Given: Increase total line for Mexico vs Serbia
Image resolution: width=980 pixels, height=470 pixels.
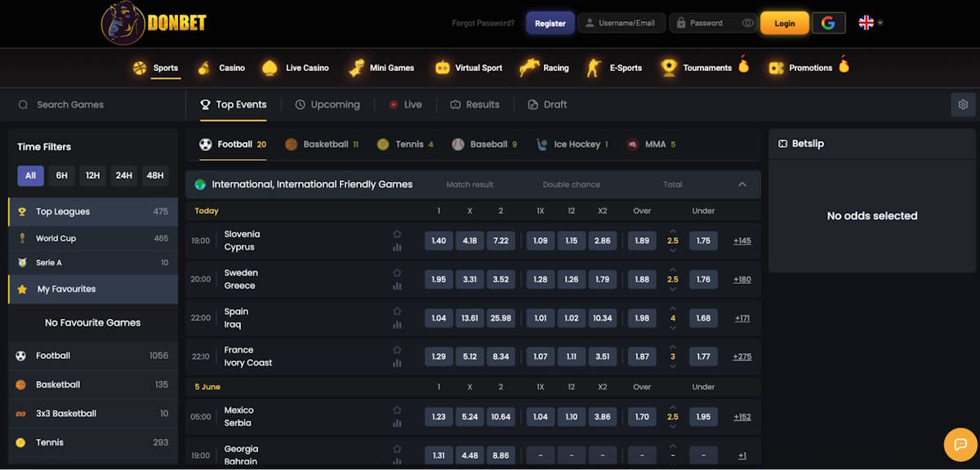Looking at the screenshot, I should pyautogui.click(x=673, y=407).
